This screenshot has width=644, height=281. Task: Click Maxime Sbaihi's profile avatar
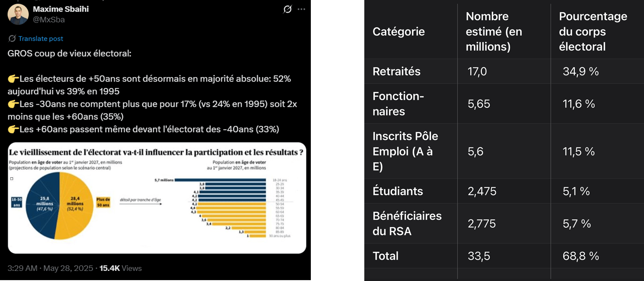point(18,14)
